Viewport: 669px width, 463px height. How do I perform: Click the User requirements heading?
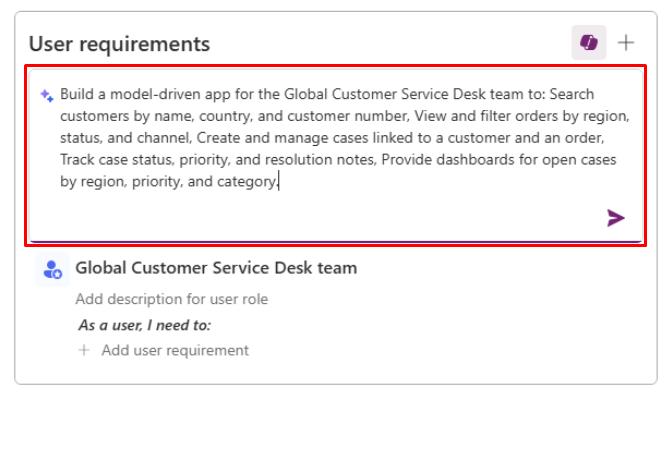[119, 44]
